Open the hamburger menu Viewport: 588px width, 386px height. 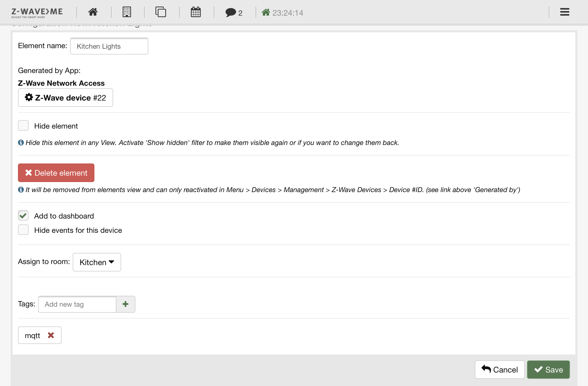[564, 12]
